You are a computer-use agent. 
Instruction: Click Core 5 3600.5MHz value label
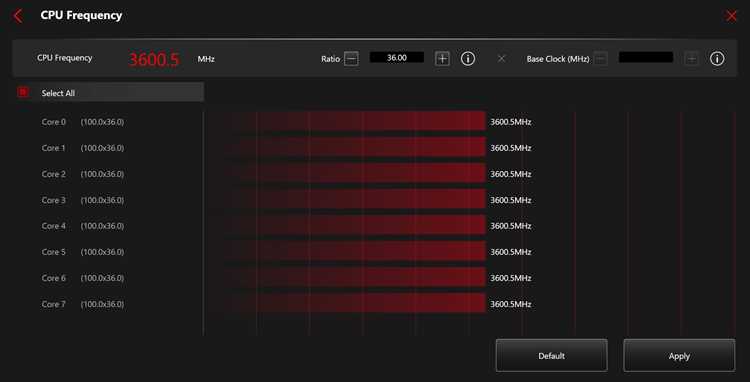[511, 252]
